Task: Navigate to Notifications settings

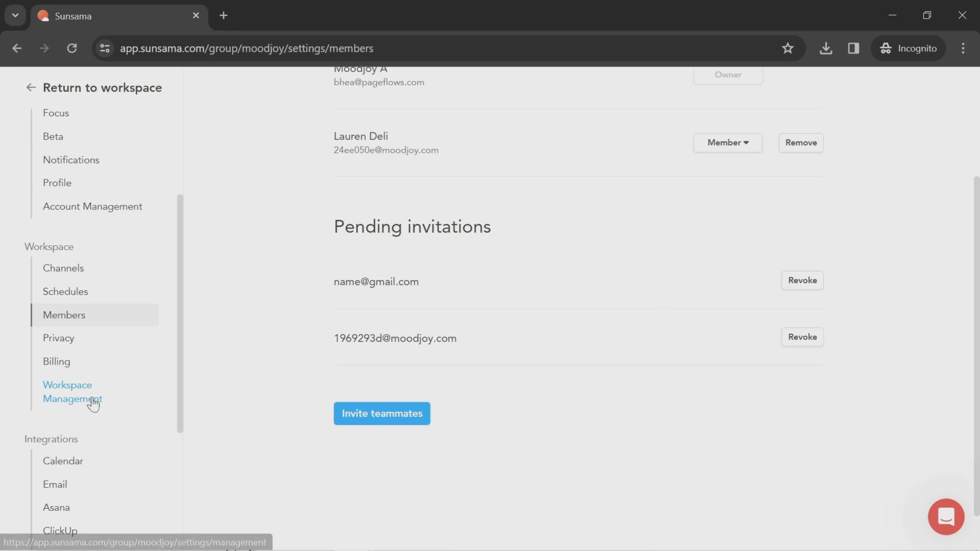Action: click(x=71, y=159)
